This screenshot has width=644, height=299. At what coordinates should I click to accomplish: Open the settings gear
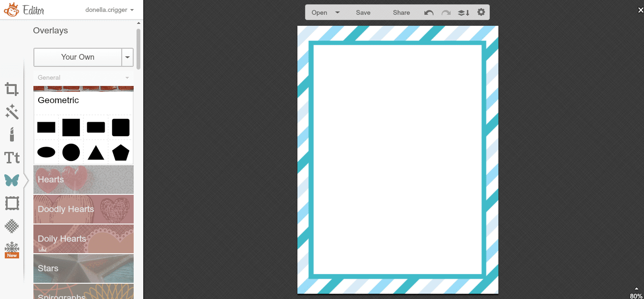[481, 12]
